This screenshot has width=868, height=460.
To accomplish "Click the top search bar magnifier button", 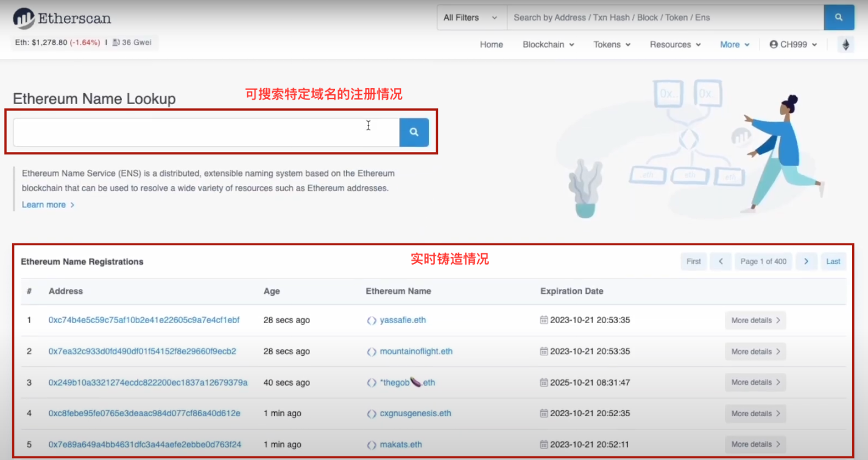I will point(839,18).
